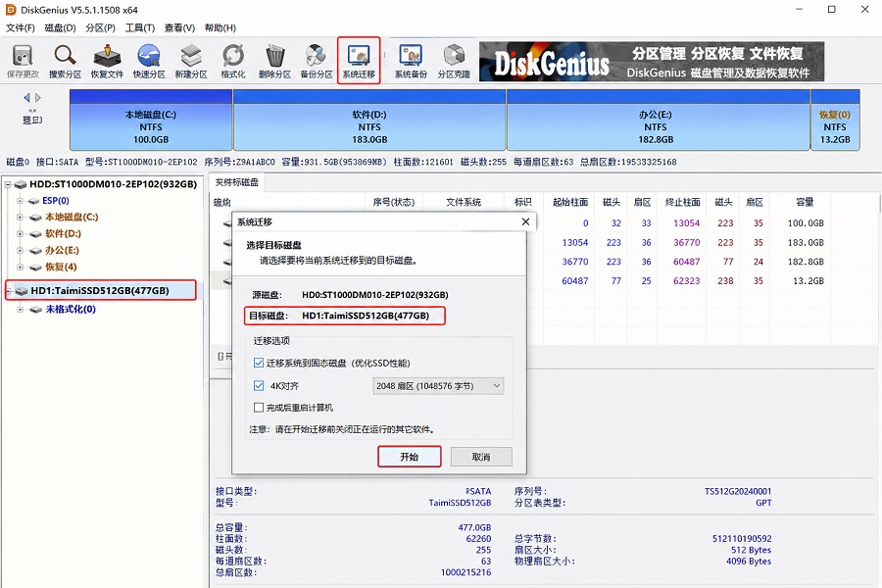This screenshot has width=882, height=588.
Task: Collapse the HD1 TaimiSSD512GB tree node
Action: [9, 291]
